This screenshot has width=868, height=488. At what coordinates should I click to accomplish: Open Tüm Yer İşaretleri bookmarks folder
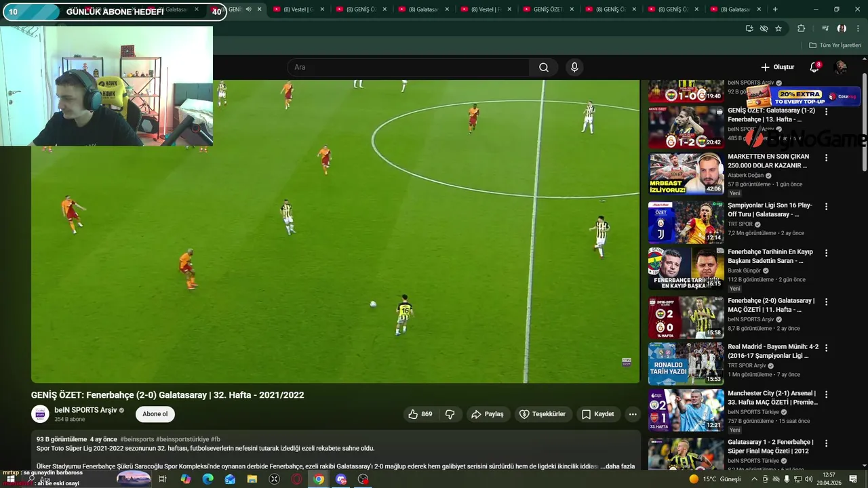[x=835, y=45]
